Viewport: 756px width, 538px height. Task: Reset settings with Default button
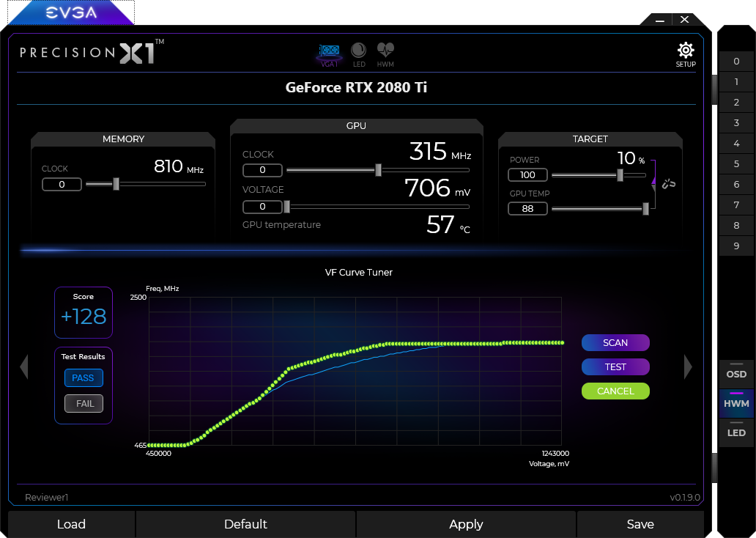click(x=245, y=524)
